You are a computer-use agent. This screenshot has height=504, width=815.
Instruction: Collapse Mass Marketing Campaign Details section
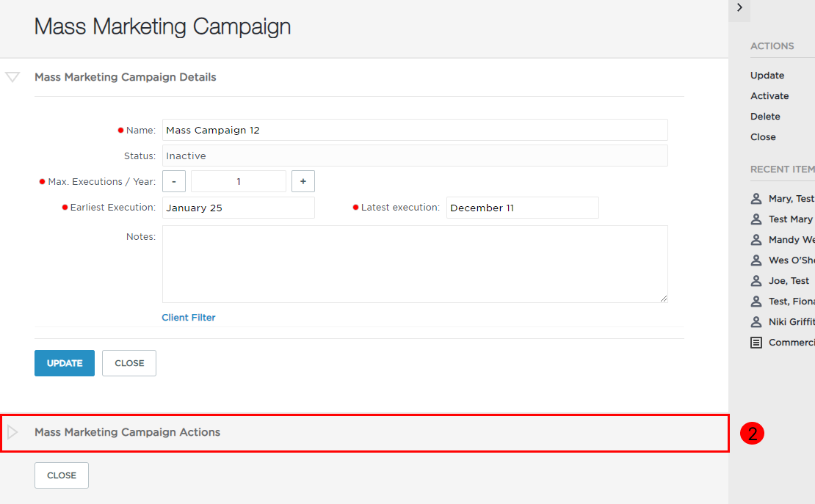[12, 77]
